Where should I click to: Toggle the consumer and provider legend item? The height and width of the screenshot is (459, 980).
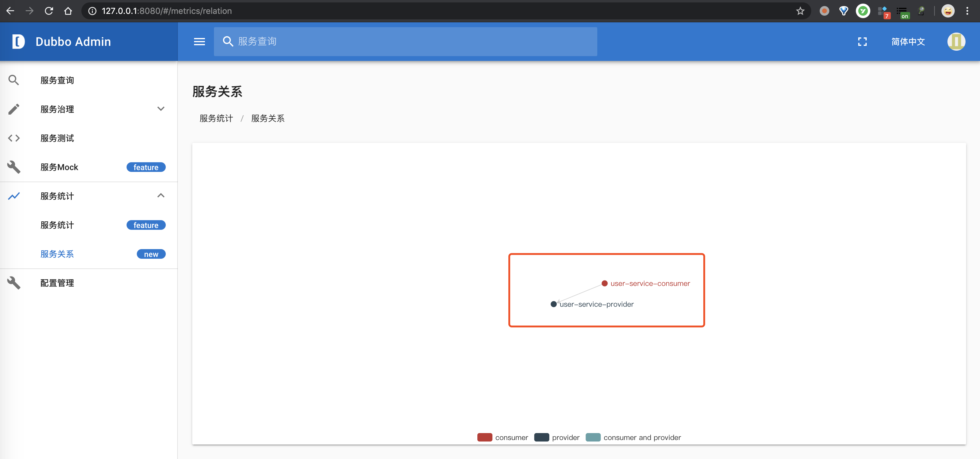click(593, 437)
